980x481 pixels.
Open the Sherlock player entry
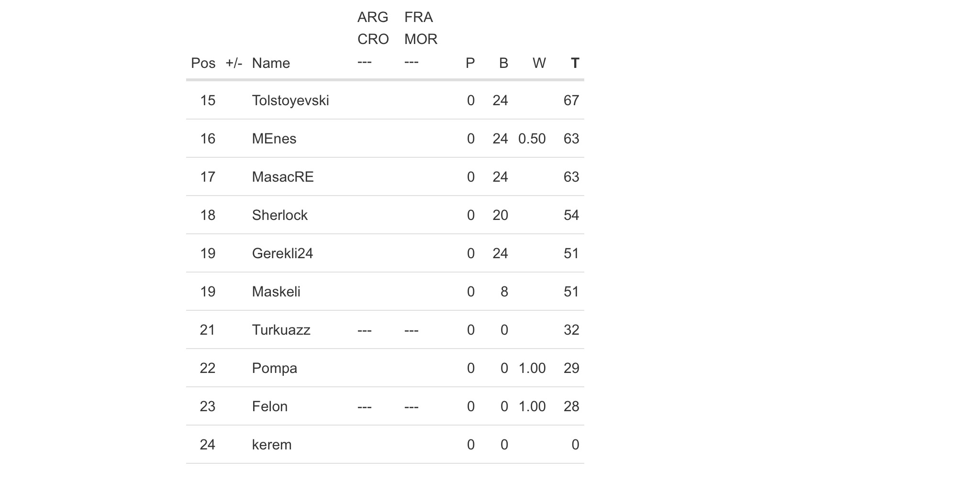click(279, 215)
